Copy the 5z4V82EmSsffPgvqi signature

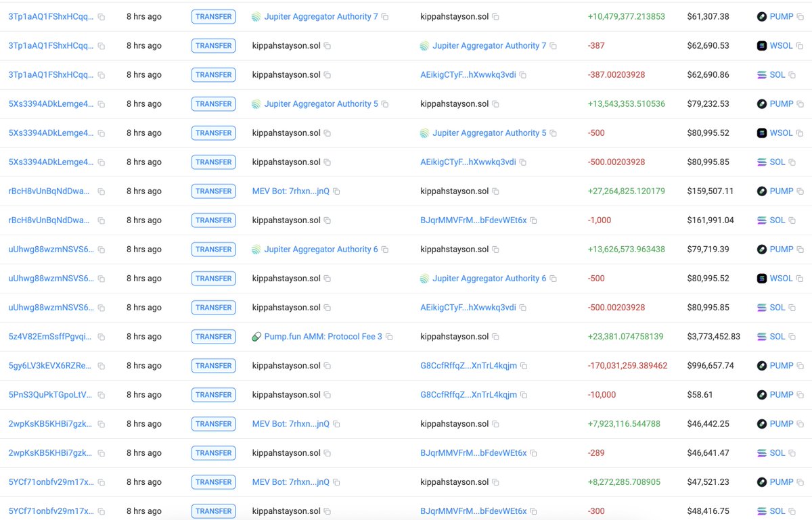[x=101, y=337]
